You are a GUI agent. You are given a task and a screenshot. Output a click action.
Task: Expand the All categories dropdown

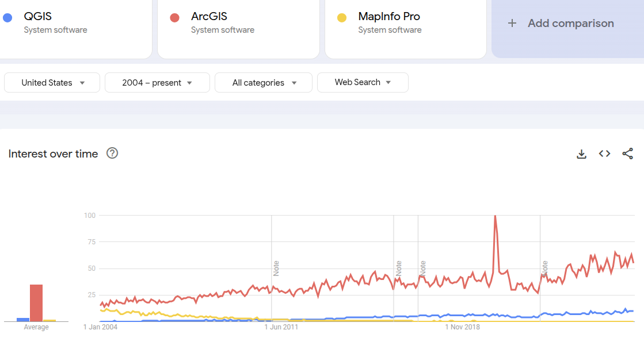pos(264,83)
